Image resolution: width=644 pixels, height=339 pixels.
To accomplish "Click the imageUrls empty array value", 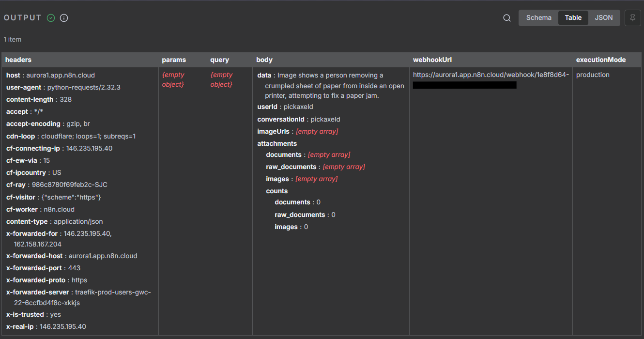I will pos(317,132).
